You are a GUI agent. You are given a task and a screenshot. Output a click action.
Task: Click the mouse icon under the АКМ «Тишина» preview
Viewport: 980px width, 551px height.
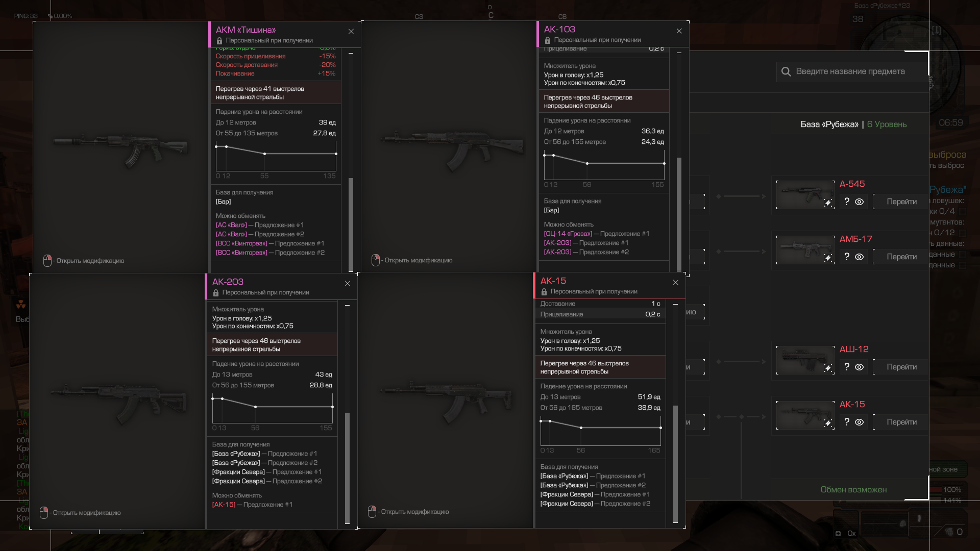coord(47,261)
